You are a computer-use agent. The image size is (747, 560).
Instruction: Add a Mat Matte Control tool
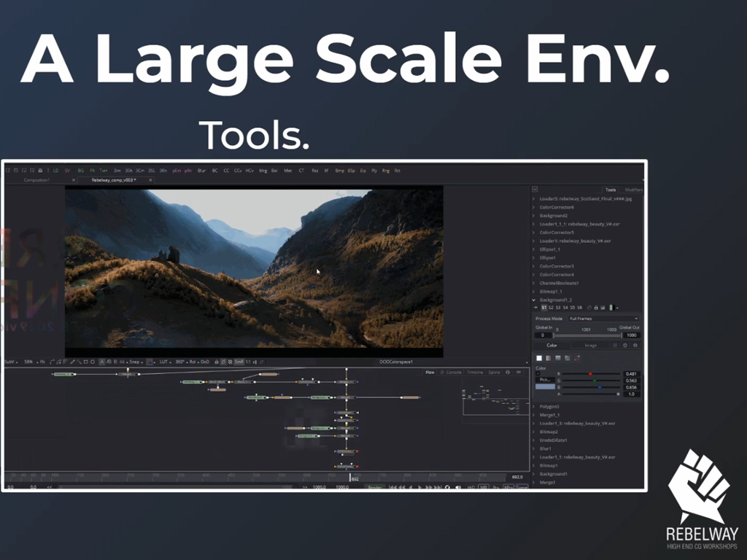pyautogui.click(x=287, y=171)
